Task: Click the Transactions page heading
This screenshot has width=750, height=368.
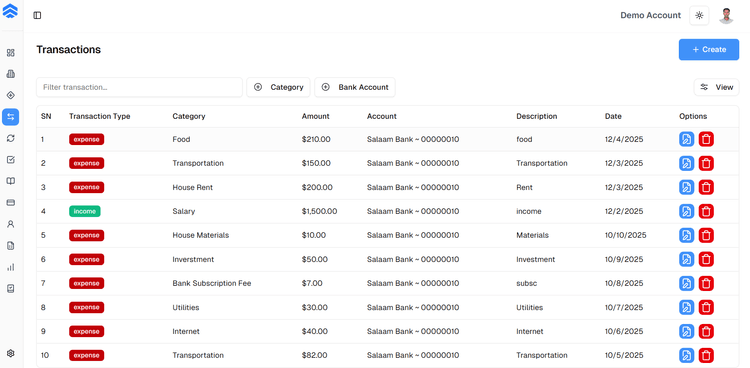Action: (x=68, y=50)
